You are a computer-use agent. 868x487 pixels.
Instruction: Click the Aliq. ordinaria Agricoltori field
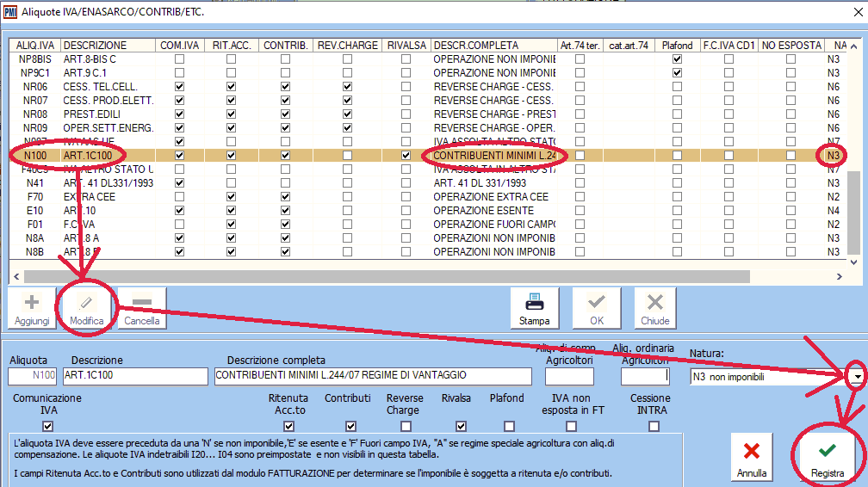pos(645,376)
